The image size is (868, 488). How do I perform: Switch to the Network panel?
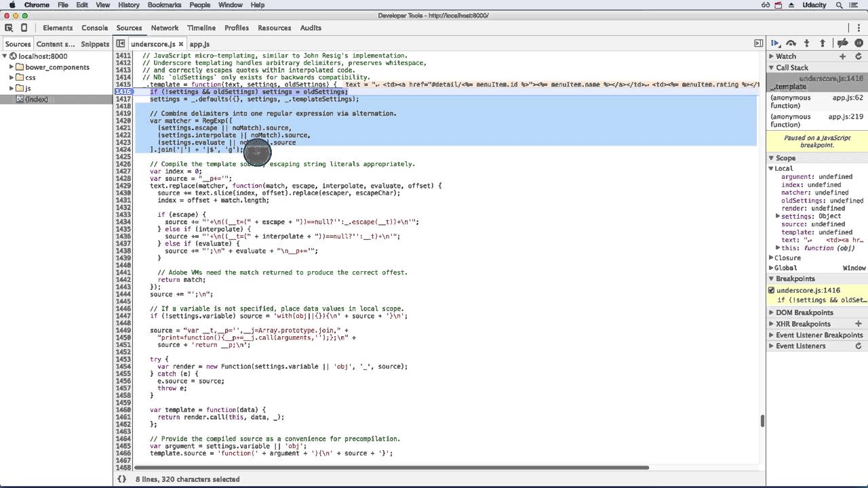tap(165, 28)
